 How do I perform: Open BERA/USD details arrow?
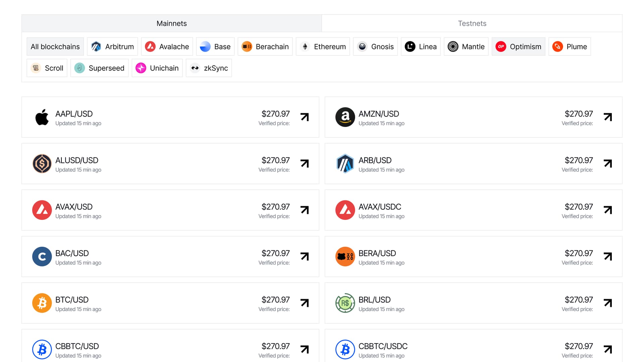click(608, 257)
